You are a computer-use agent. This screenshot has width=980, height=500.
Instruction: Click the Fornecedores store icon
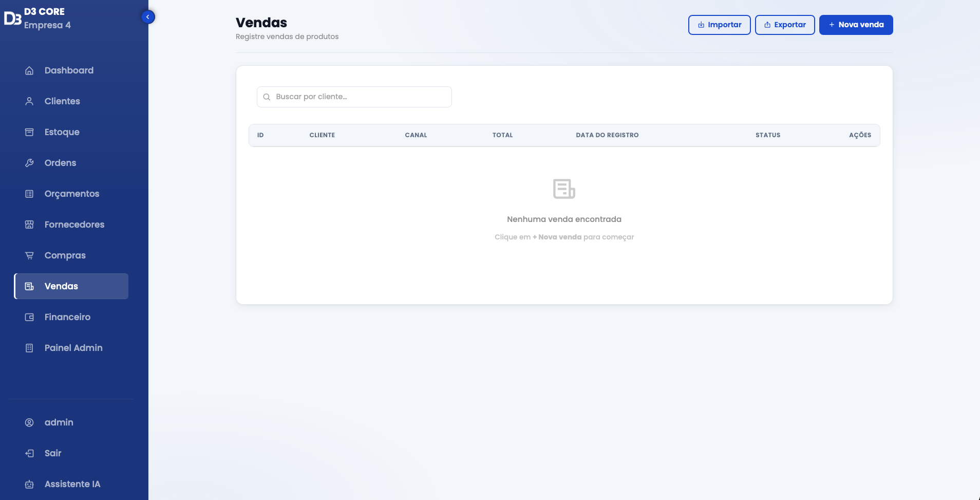tap(29, 225)
